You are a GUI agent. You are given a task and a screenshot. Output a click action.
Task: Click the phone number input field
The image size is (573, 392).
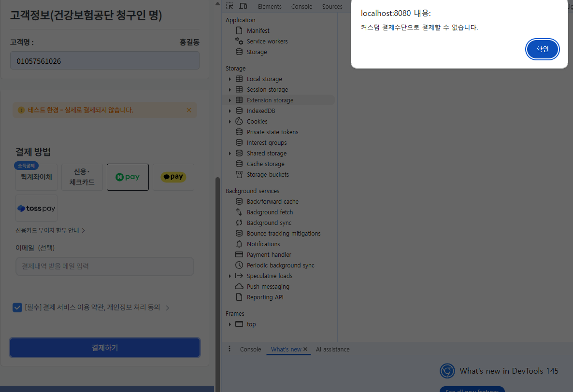click(104, 61)
